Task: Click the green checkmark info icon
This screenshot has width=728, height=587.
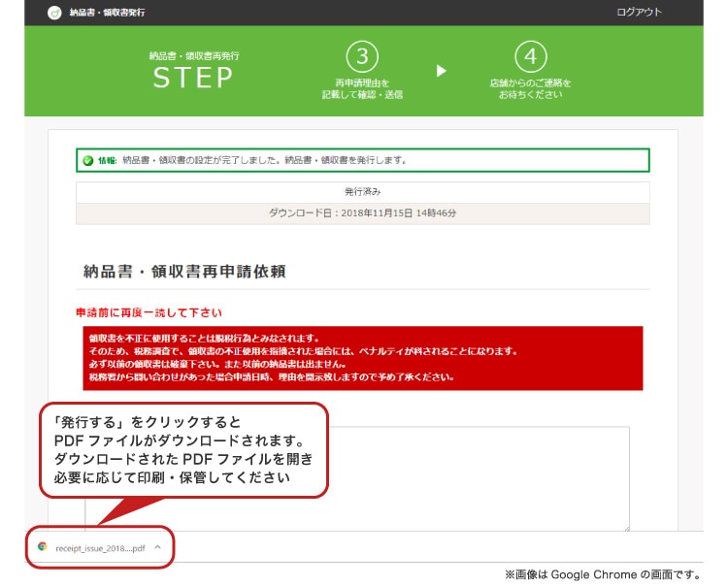Action: pos(88,160)
